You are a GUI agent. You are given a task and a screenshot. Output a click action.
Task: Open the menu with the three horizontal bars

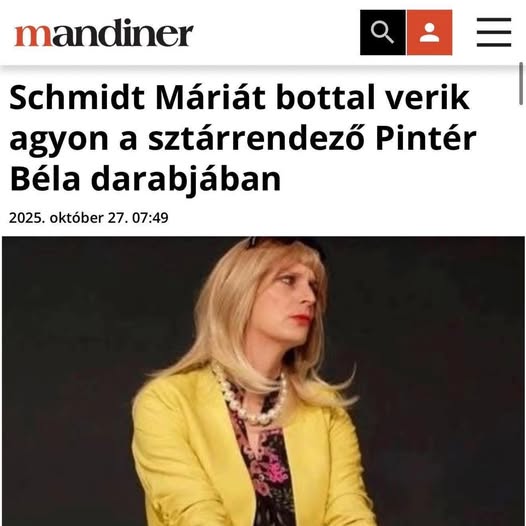click(x=494, y=32)
